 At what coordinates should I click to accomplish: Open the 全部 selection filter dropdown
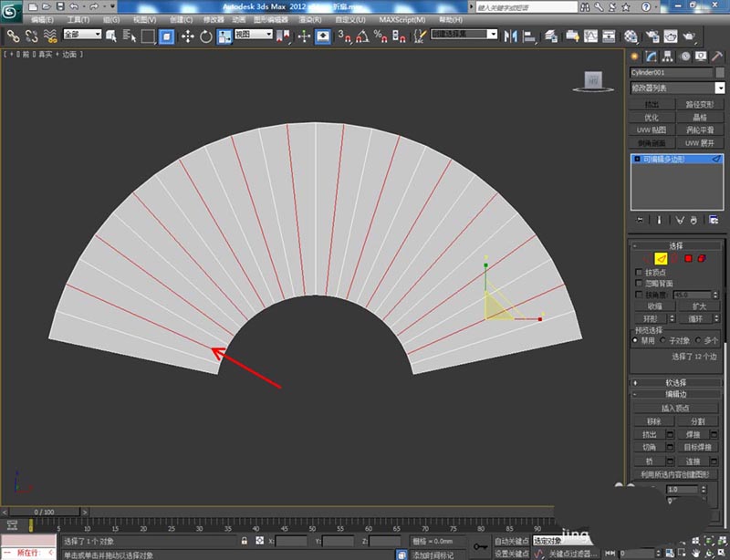80,35
